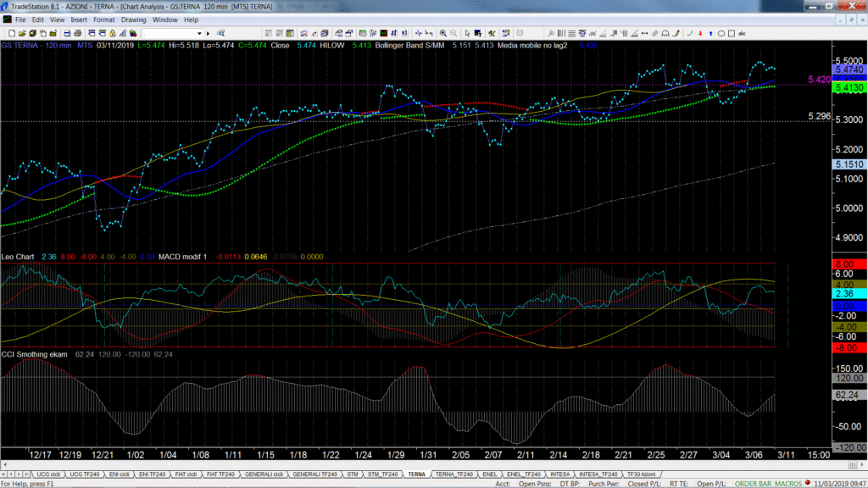Switch to the INTESA_TF240 tab
Screen dimensions: 868x488
point(598,474)
